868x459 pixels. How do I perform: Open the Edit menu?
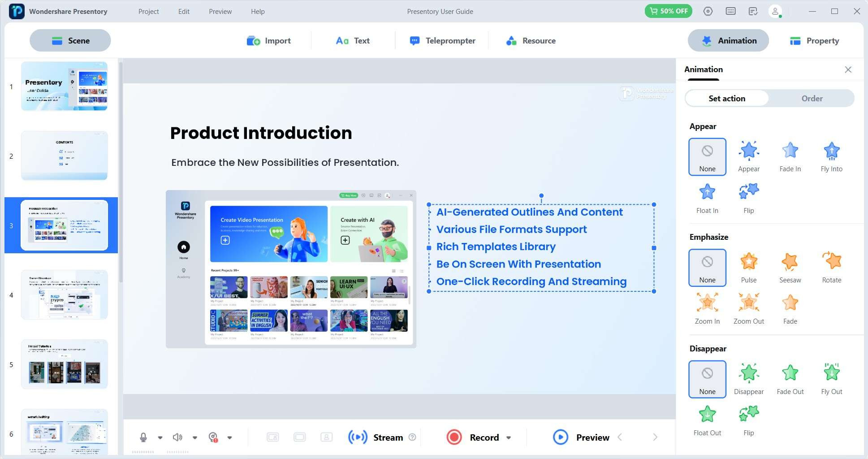184,12
